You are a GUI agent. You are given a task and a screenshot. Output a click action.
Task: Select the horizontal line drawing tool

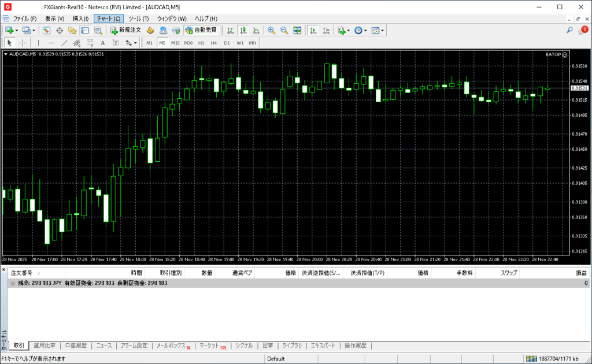(x=51, y=43)
